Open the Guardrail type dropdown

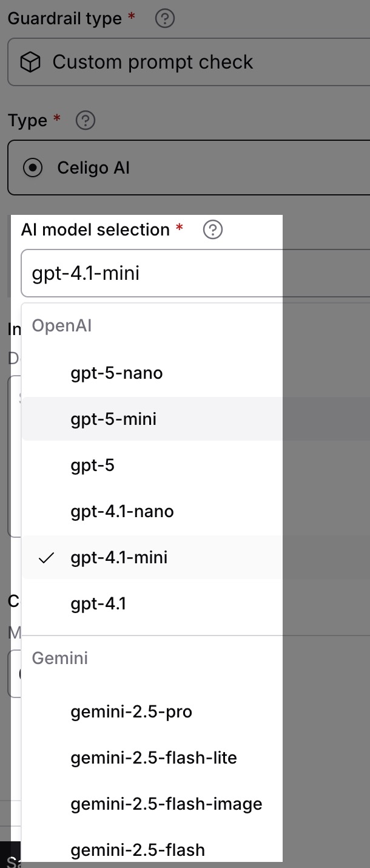pos(189,62)
